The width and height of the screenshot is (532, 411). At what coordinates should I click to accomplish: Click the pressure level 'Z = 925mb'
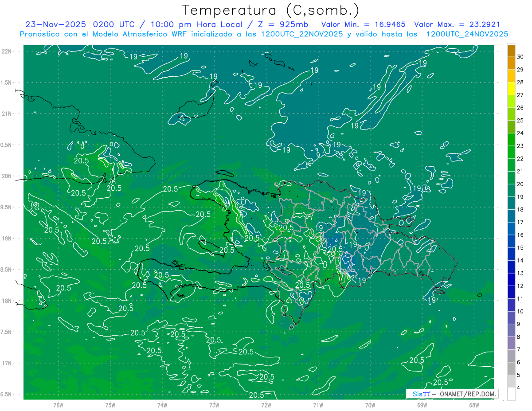coord(283,24)
